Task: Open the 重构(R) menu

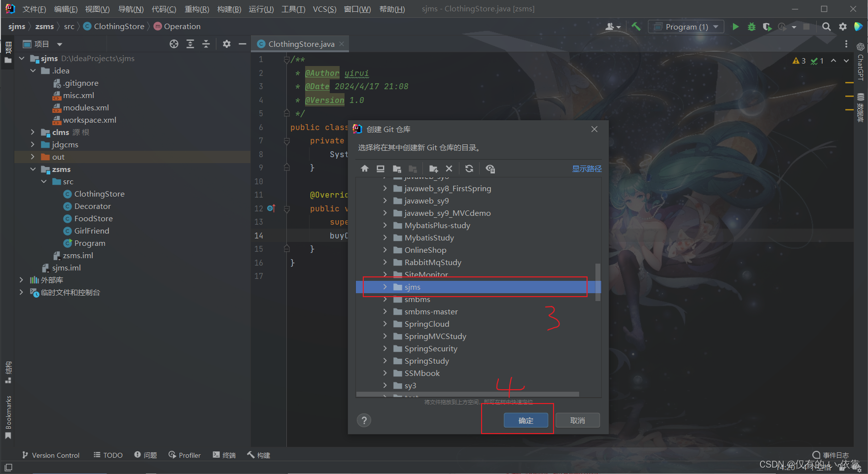Action: pyautogui.click(x=197, y=9)
